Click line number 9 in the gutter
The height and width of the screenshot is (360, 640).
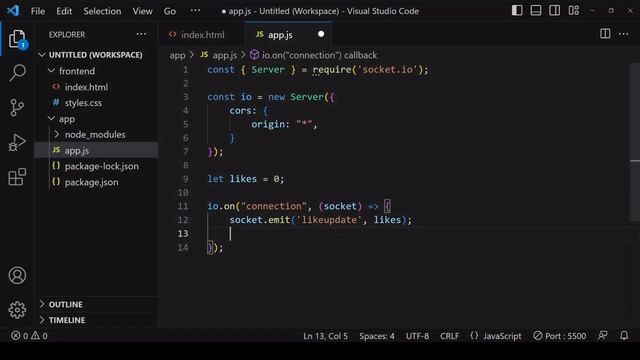pyautogui.click(x=185, y=179)
